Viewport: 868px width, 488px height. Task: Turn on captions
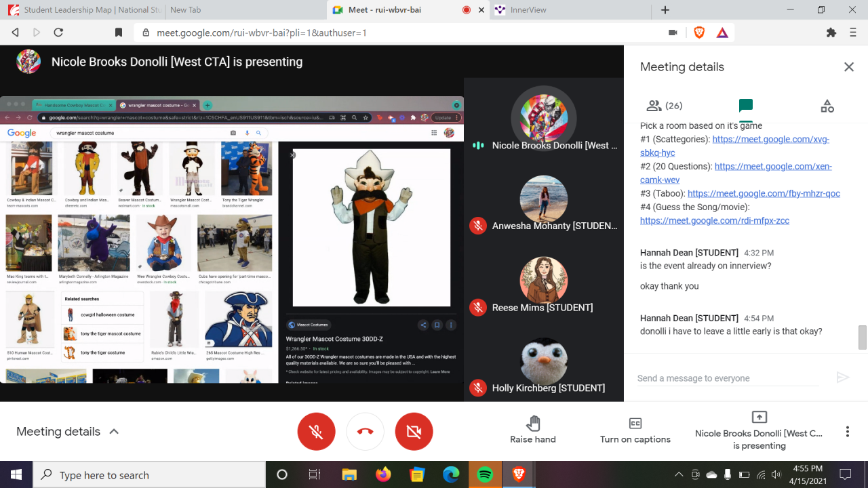(x=635, y=430)
